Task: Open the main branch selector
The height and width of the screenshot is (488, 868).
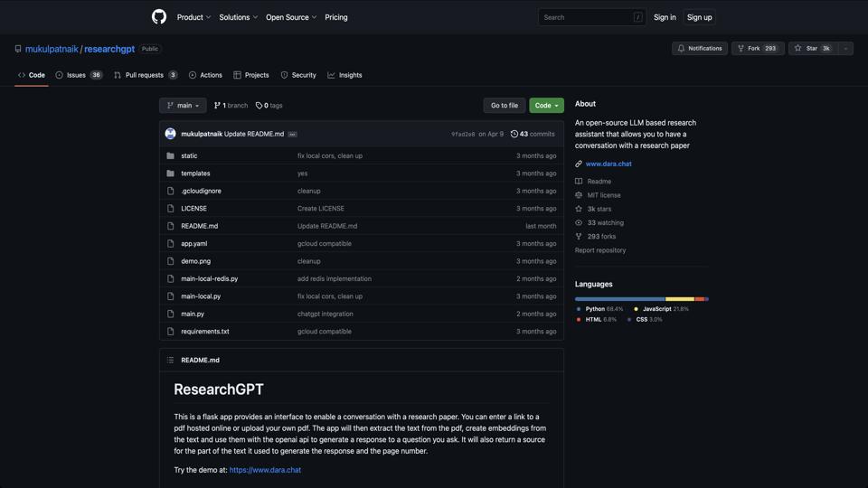Action: pos(183,106)
